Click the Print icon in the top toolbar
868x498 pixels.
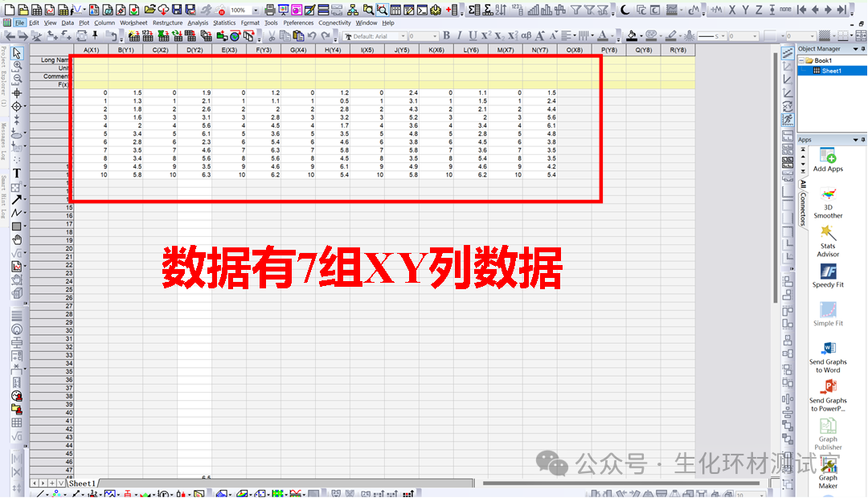coord(269,10)
